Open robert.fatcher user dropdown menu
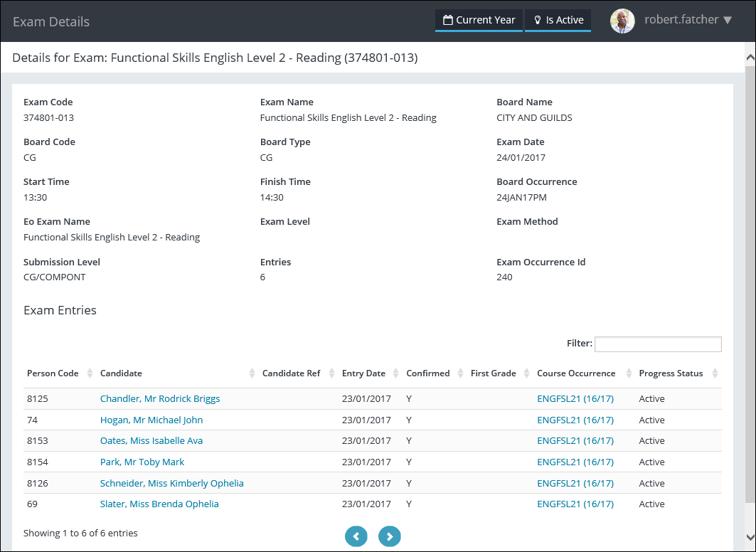756x552 pixels. point(688,20)
